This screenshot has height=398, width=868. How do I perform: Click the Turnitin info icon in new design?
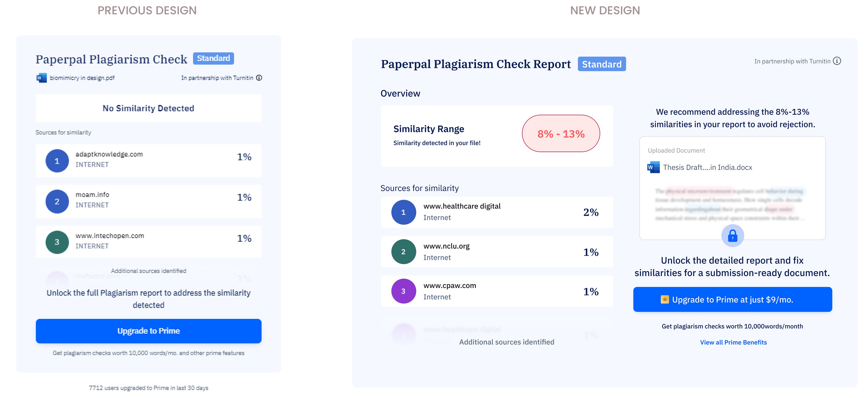pyautogui.click(x=837, y=61)
